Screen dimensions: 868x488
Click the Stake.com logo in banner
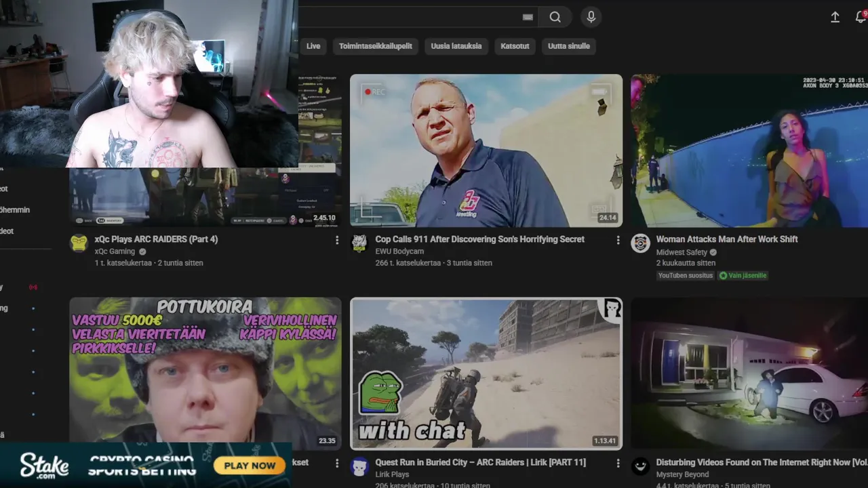tap(44, 466)
